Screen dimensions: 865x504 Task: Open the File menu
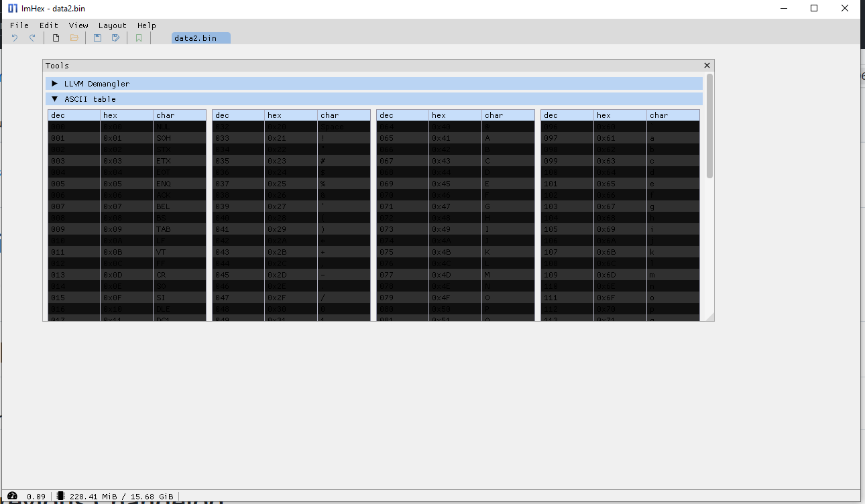19,25
